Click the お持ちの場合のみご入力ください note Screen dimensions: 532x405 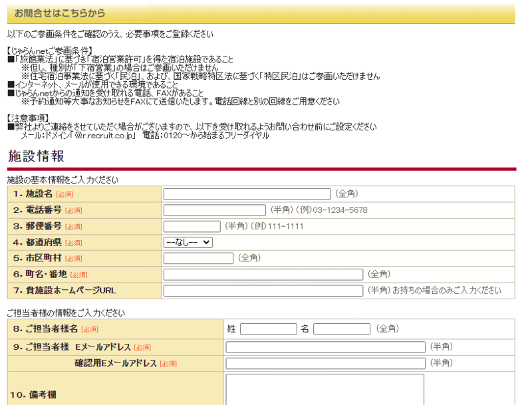click(446, 291)
